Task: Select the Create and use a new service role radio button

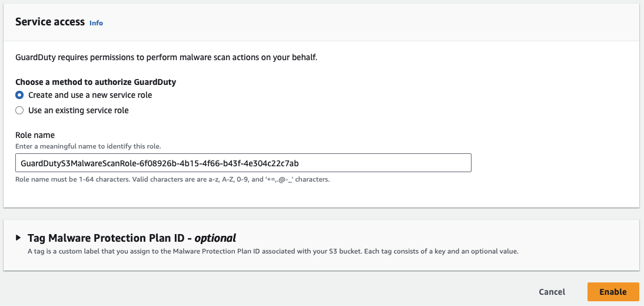Action: 19,95
